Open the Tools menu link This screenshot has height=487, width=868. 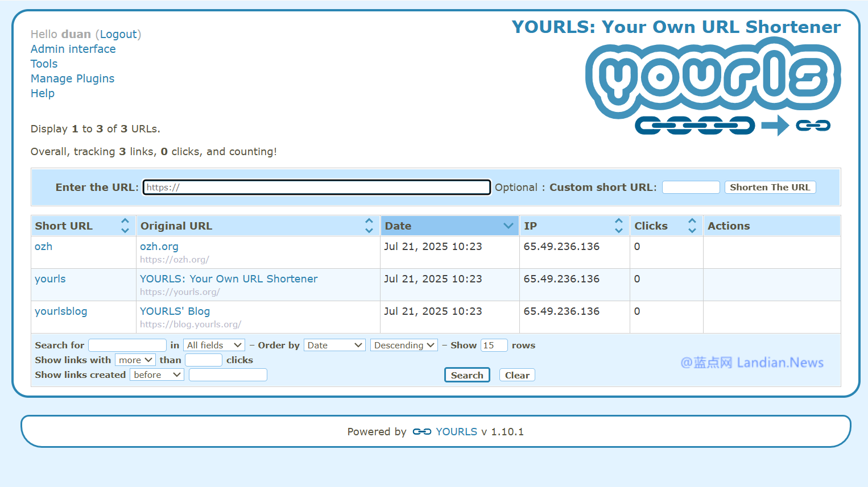44,64
